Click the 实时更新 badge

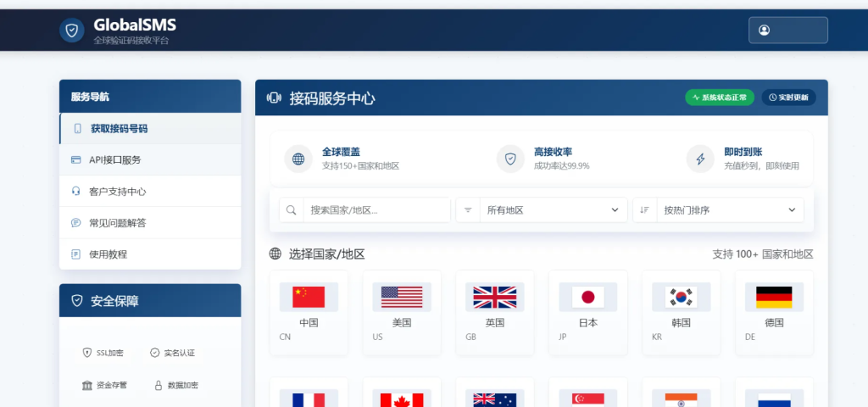(x=788, y=98)
